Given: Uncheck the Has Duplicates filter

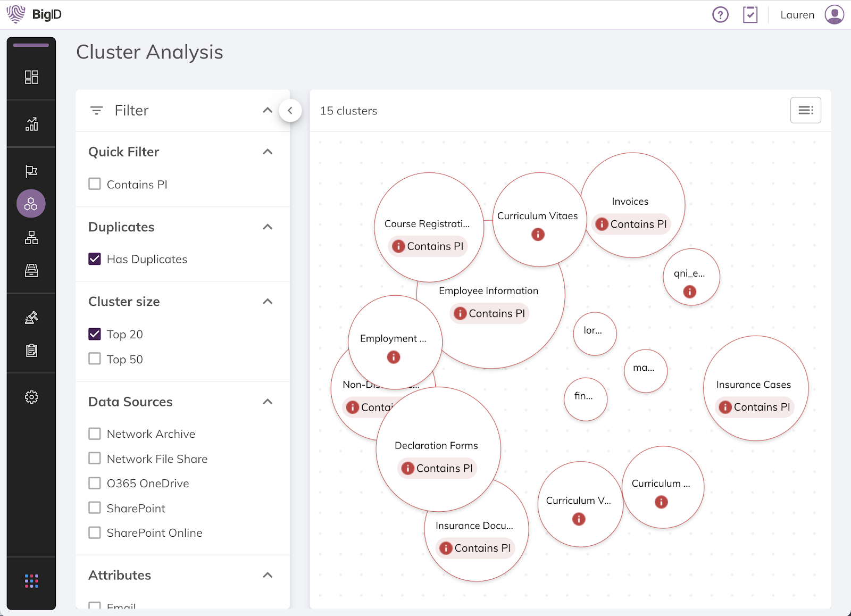Looking at the screenshot, I should point(95,259).
